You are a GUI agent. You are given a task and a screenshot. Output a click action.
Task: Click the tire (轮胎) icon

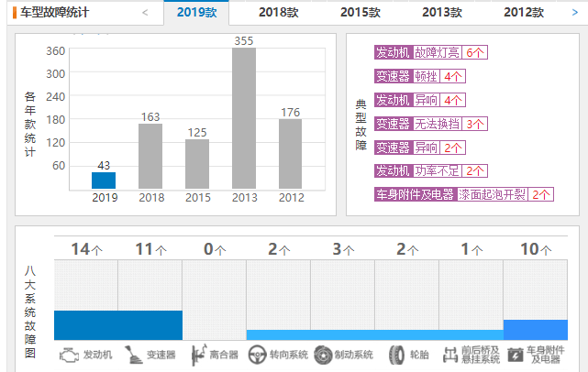(x=397, y=354)
